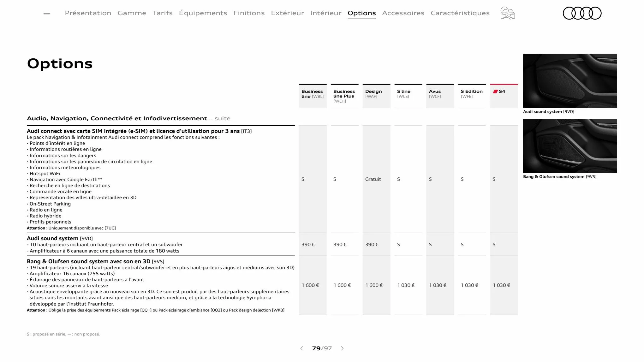Image resolution: width=644 pixels, height=362 pixels.
Task: Click the Audi connect e-SIM [IT3] title
Action: (x=139, y=131)
